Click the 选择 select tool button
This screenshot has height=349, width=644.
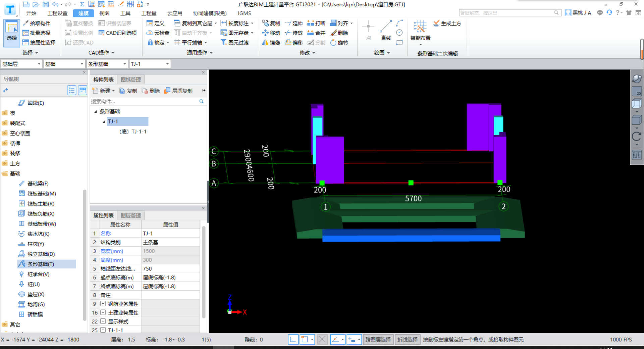click(12, 33)
